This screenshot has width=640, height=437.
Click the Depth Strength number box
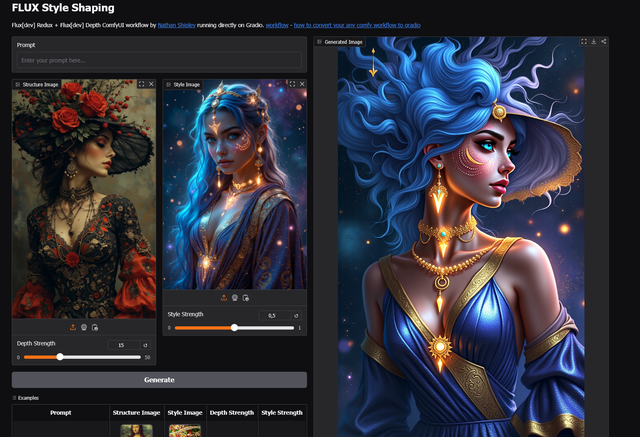pos(124,345)
